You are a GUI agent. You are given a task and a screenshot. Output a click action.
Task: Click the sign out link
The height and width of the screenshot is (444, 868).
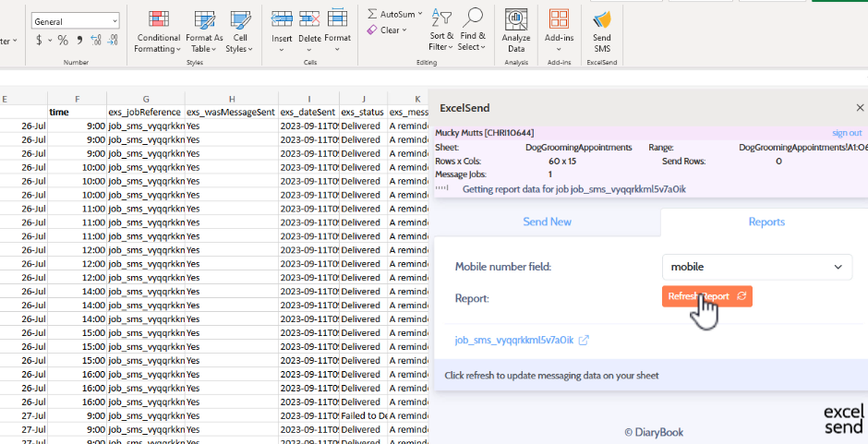click(x=847, y=133)
